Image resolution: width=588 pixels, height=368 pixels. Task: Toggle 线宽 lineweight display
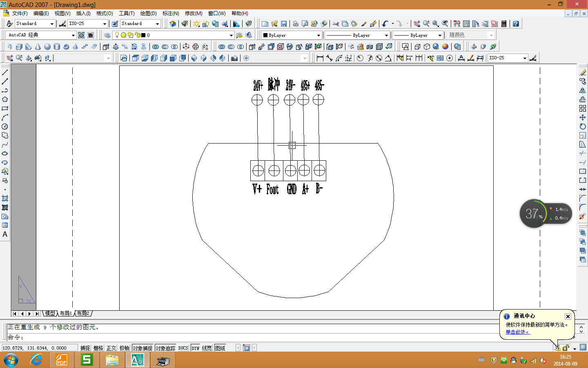[x=207, y=348]
